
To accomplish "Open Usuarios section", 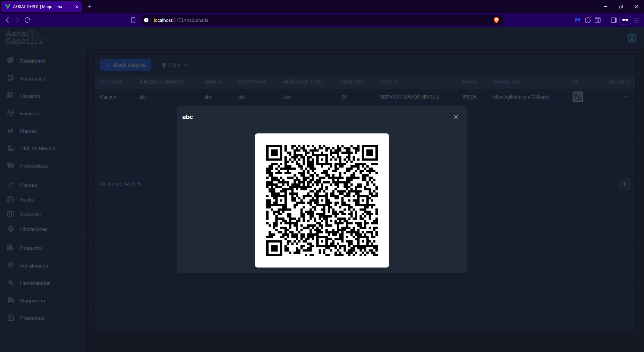I will (x=30, y=96).
